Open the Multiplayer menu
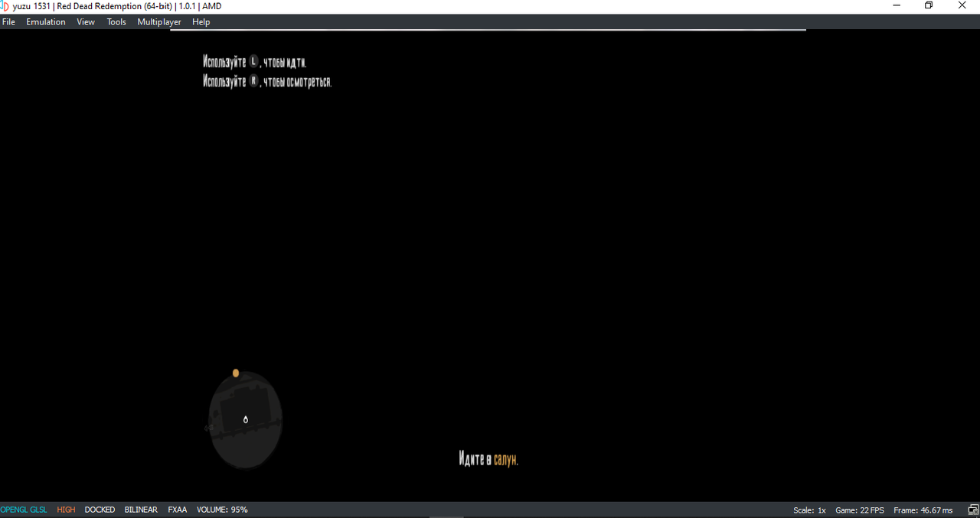 coord(159,22)
